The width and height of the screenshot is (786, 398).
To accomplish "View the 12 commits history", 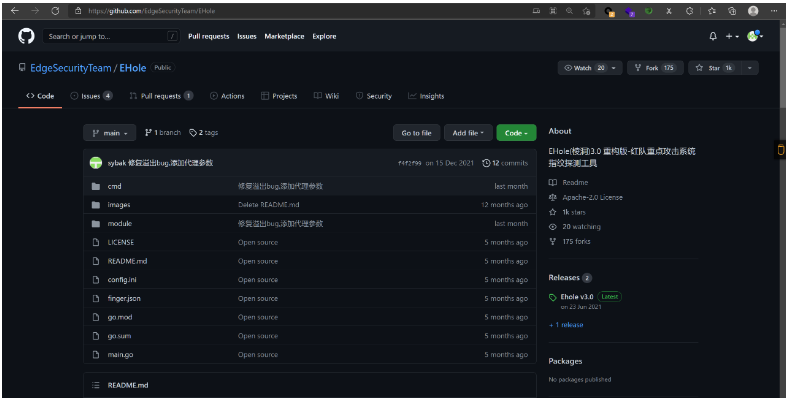I will [x=505, y=163].
